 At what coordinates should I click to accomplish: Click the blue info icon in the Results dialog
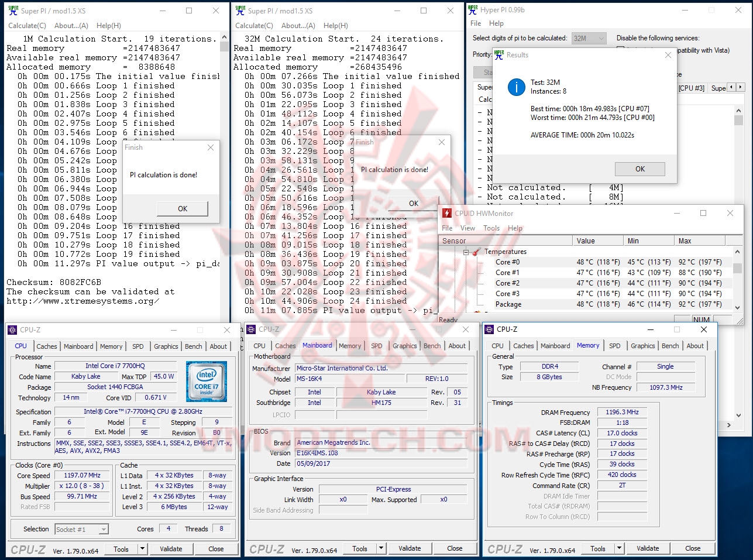coord(516,87)
